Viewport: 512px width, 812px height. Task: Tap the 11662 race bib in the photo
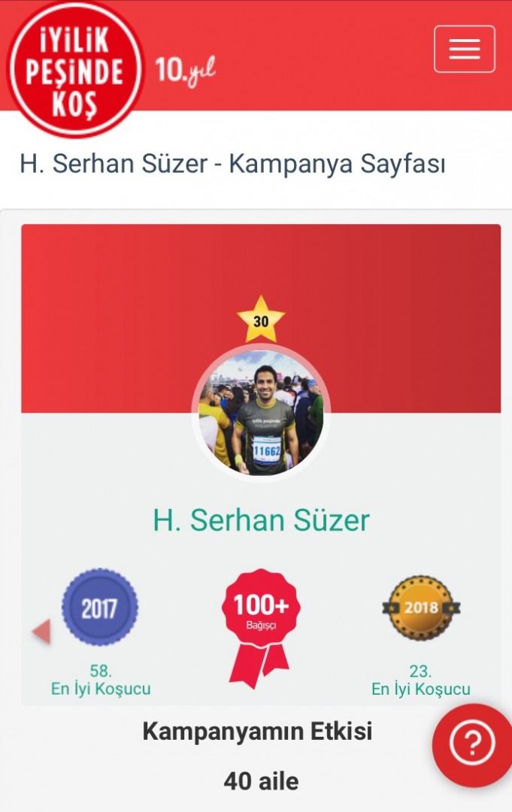click(x=267, y=450)
